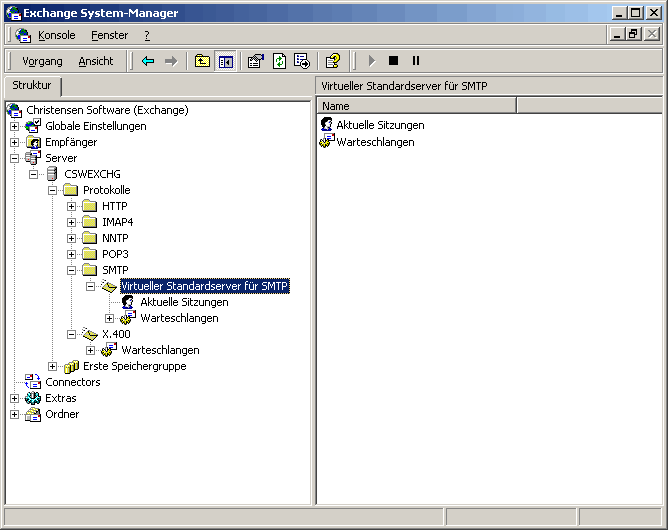Click the NNTP folder icon
Image resolution: width=668 pixels, height=530 pixels.
[x=89, y=238]
